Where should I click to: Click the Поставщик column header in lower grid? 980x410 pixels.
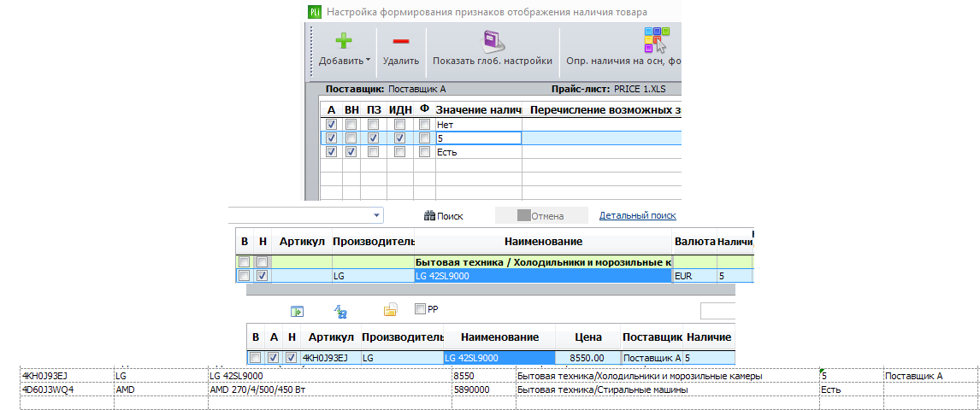click(652, 337)
